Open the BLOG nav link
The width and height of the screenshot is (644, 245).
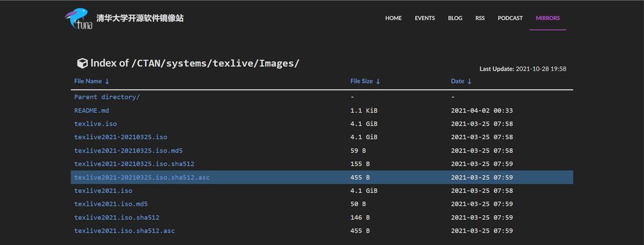[x=455, y=18]
